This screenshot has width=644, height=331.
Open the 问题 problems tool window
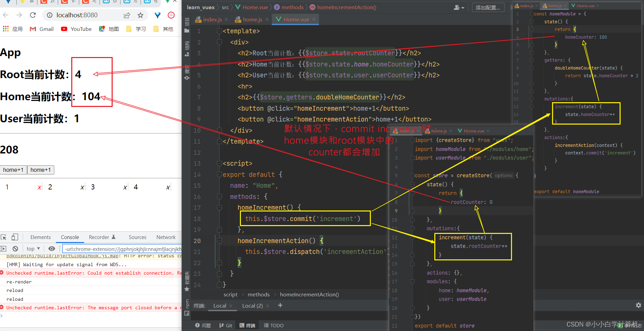click(x=203, y=326)
